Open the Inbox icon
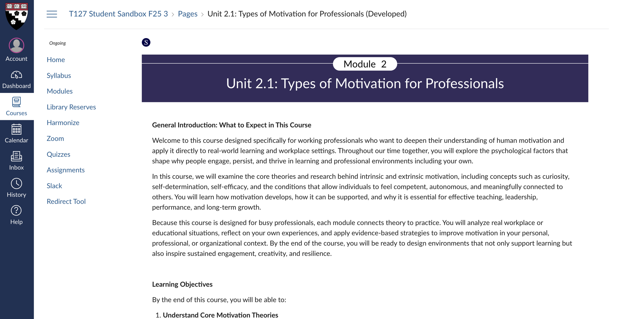This screenshot has height=319, width=644. pyautogui.click(x=16, y=156)
